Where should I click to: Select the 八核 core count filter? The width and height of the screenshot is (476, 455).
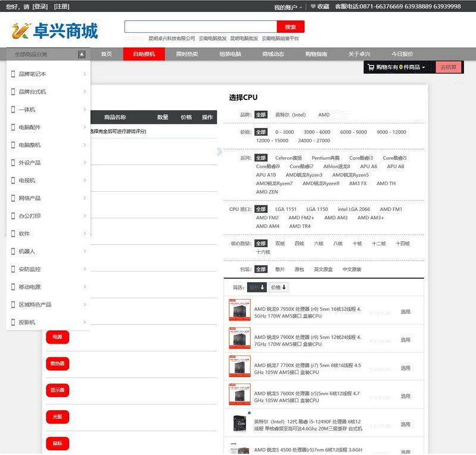coord(338,244)
